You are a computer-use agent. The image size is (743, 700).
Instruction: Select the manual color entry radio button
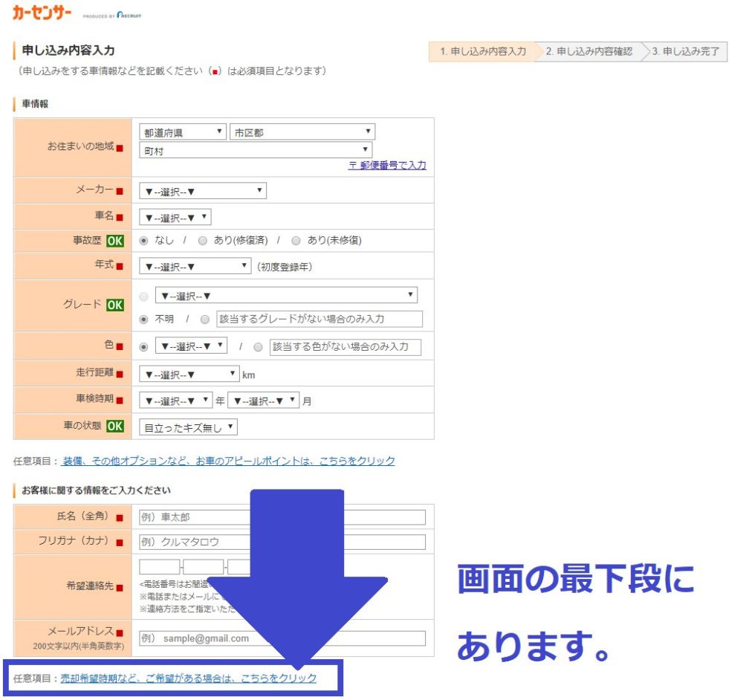259,347
